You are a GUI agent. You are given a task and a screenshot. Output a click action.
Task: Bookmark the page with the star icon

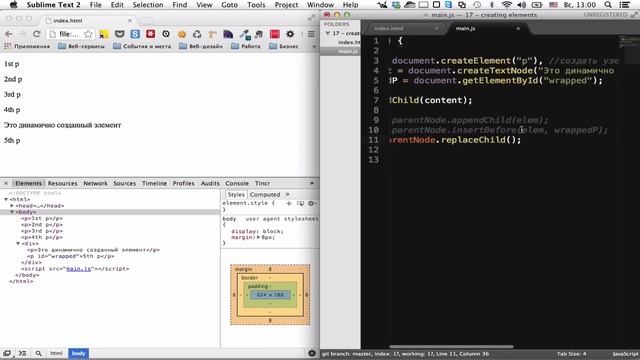(x=88, y=34)
